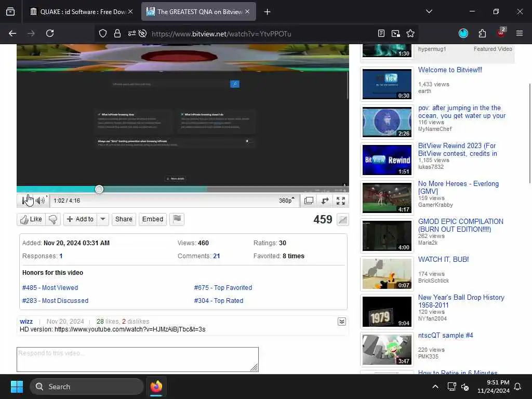Switch player to popout window icon
Screen dimensions: 532x399
tap(309, 201)
